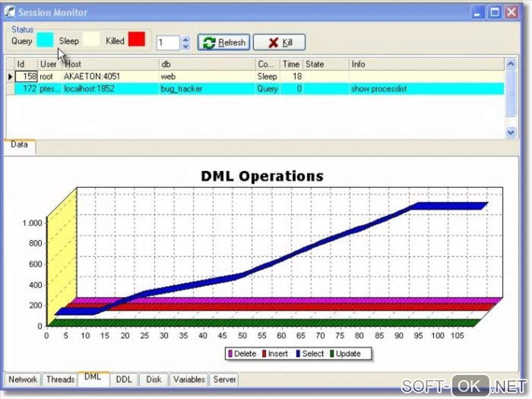Click the Insert legend entry
532x399 pixels.
275,354
